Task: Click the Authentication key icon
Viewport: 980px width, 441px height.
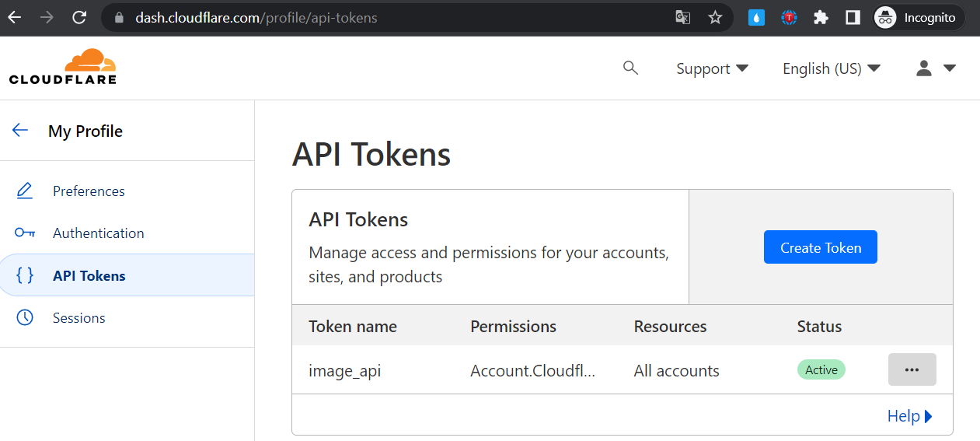Action: point(25,233)
